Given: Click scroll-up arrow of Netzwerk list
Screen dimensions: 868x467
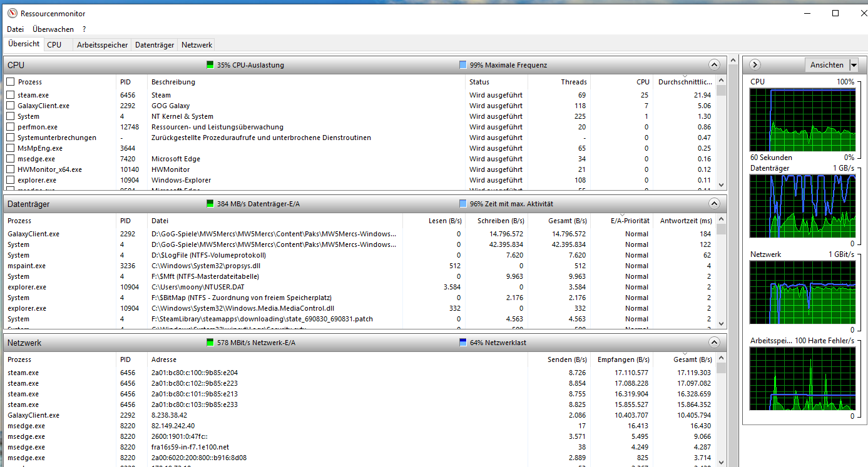Looking at the screenshot, I should tap(721, 358).
